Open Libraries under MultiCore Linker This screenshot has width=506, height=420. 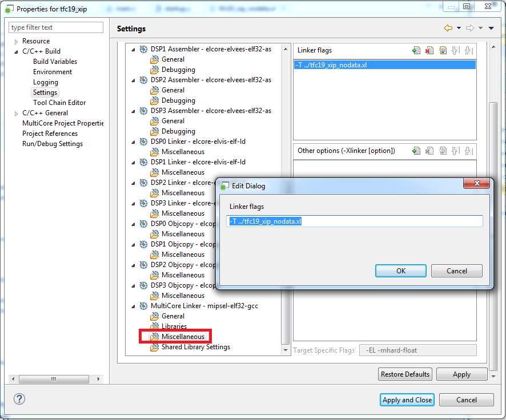pyautogui.click(x=174, y=326)
